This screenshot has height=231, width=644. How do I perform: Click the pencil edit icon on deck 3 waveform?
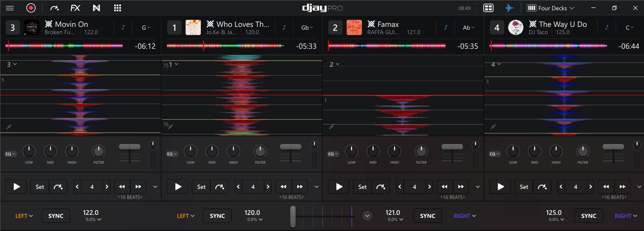coord(9,127)
